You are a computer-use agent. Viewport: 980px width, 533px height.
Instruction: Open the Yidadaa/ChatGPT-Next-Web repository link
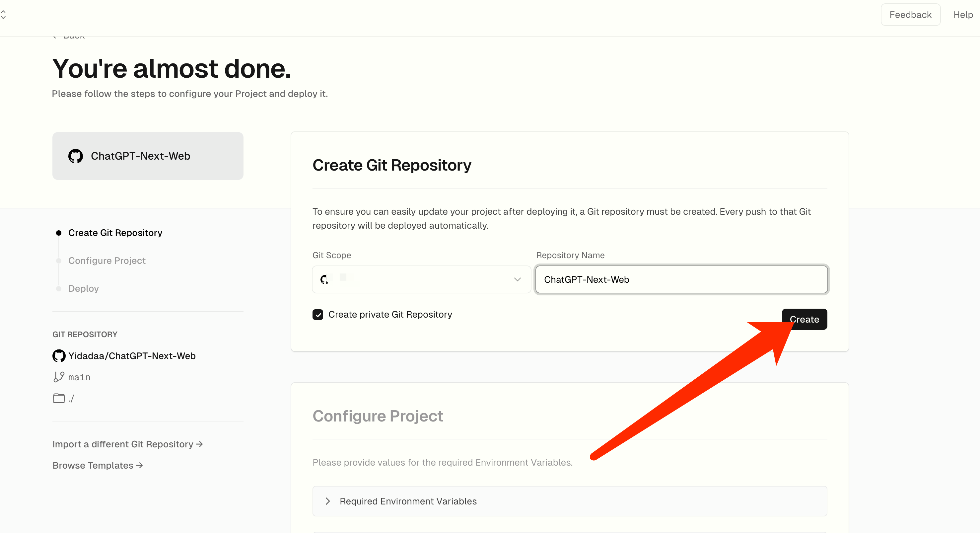pyautogui.click(x=132, y=356)
